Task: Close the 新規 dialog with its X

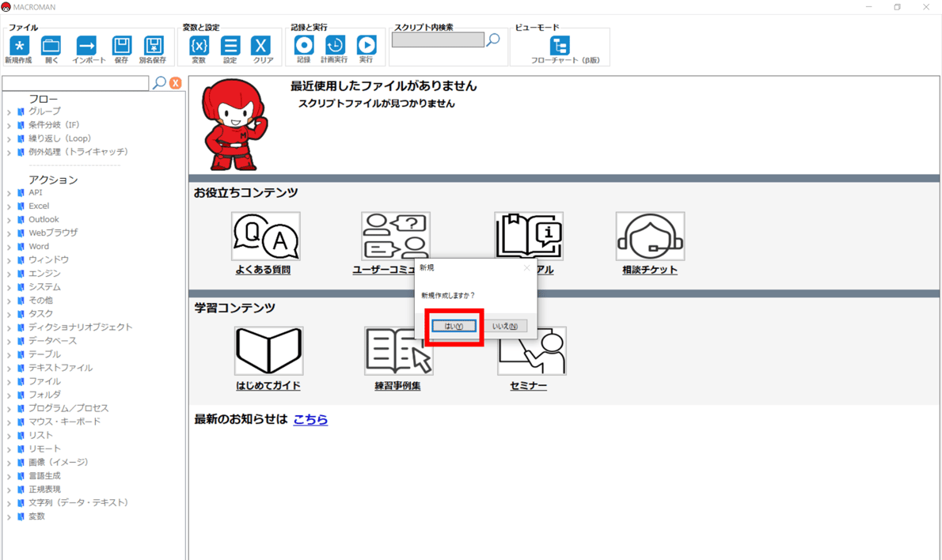Action: coord(527,267)
